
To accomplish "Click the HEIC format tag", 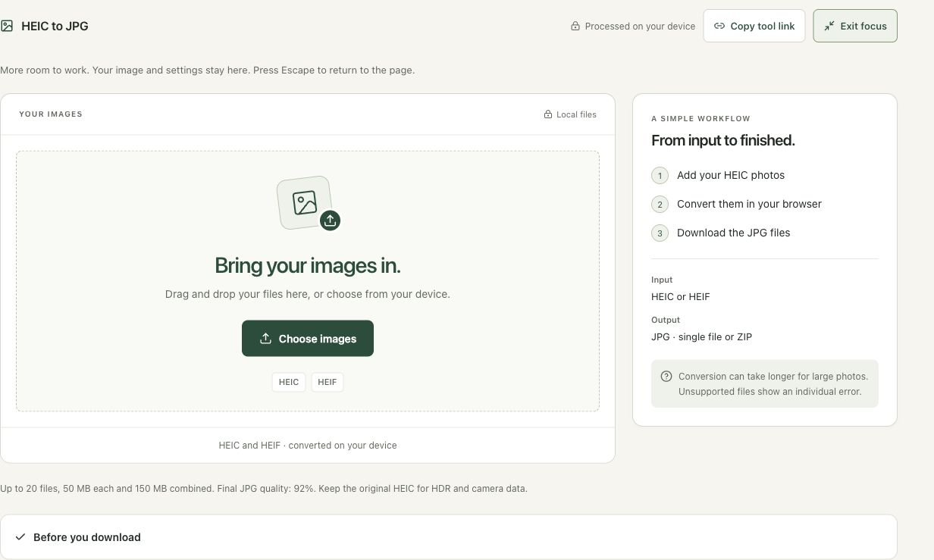I will 289,382.
